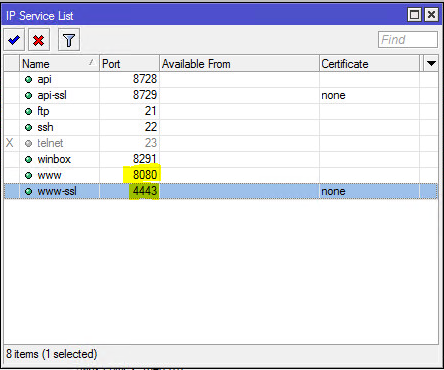
Task: Select the disabled telnet service row
Action: pyautogui.click(x=221, y=143)
